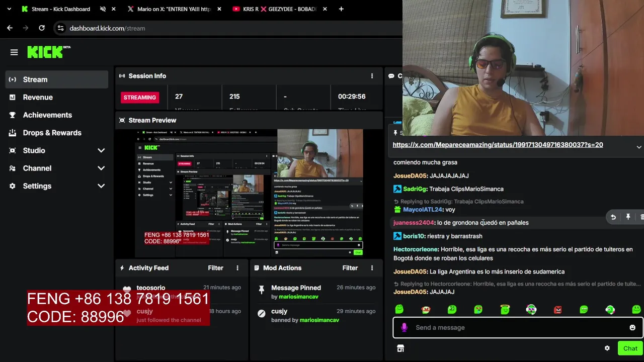Pin juanesss2404's chat message
Screen dimensions: 644x362
click(x=628, y=217)
